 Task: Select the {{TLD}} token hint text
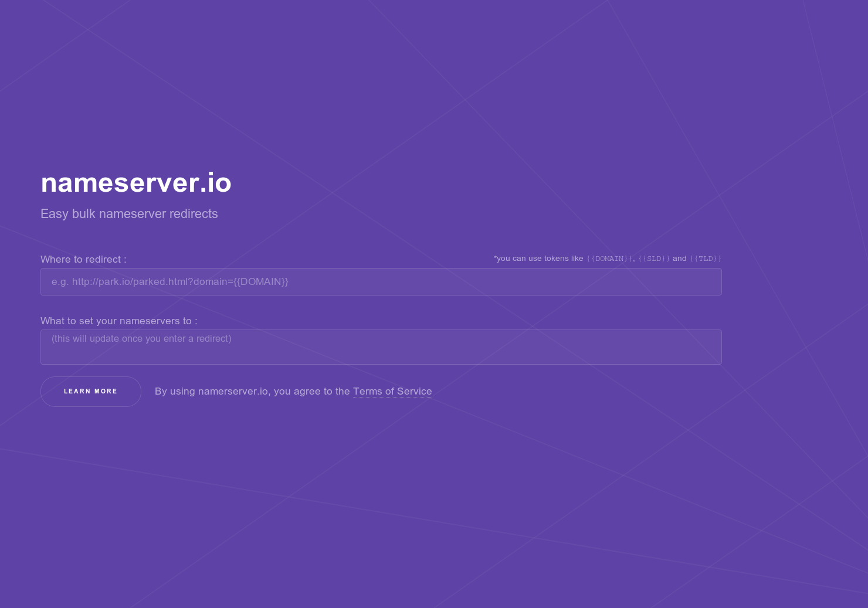point(706,258)
